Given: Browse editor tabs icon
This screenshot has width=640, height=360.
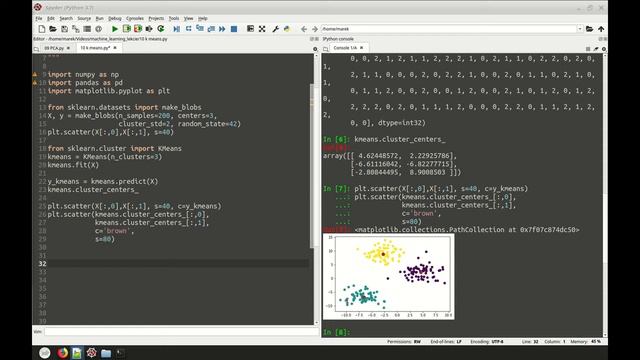Looking at the screenshot, I should click(36, 49).
